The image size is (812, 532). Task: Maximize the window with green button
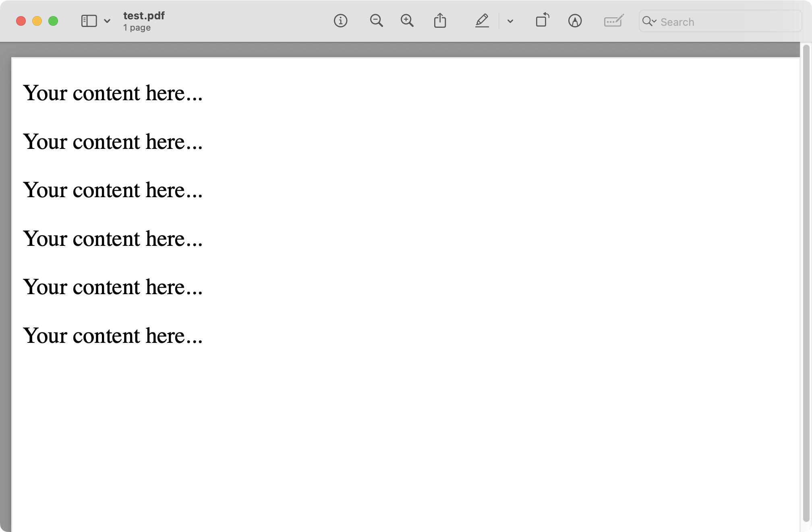[x=53, y=21]
